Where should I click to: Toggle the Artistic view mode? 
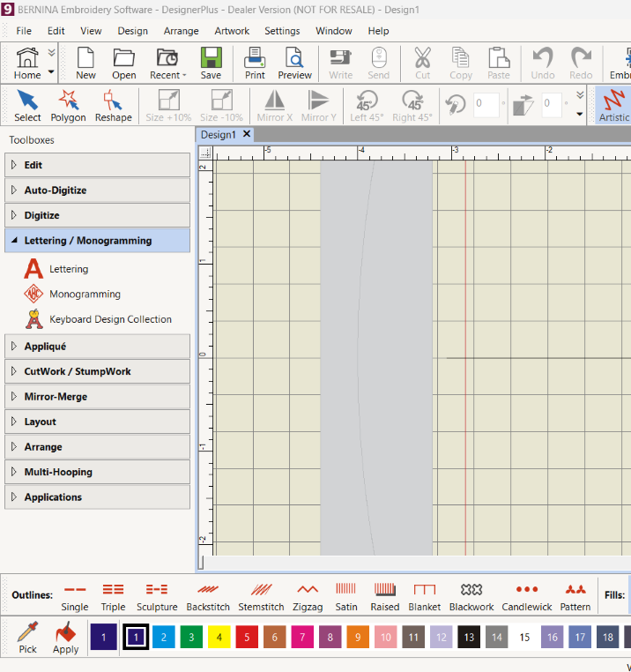click(614, 105)
